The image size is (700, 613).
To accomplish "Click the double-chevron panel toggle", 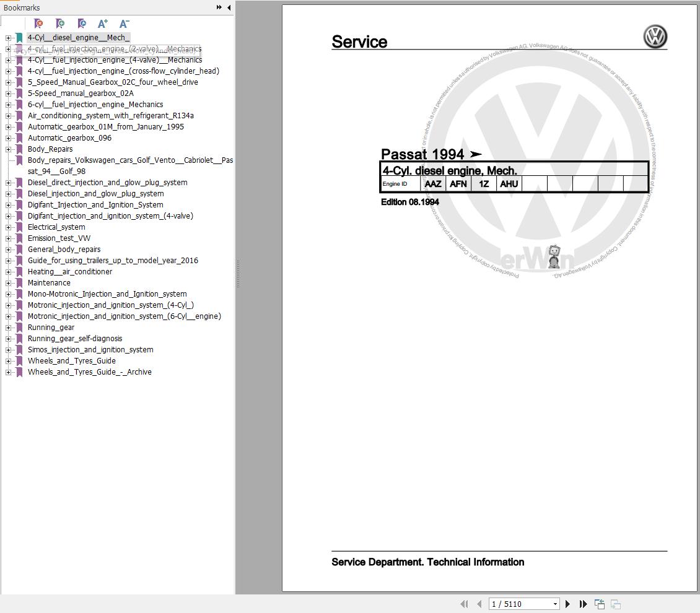I will coord(219,7).
